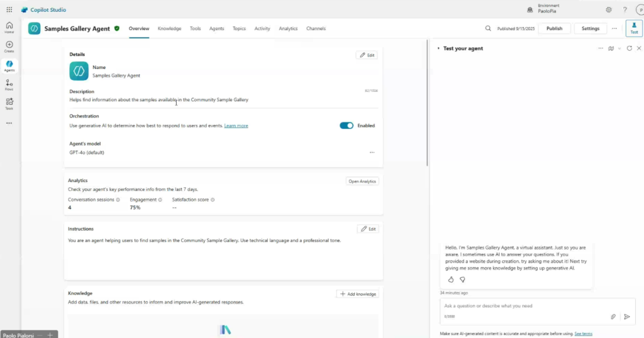Viewport: 644px width, 338px height.
Task: Open the app launcher grid
Action: [x=9, y=9]
